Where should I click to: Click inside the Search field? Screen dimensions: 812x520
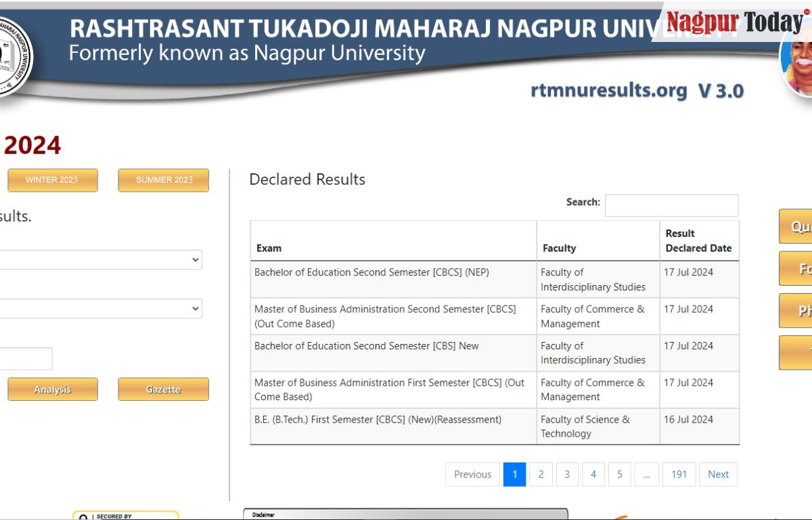point(671,205)
